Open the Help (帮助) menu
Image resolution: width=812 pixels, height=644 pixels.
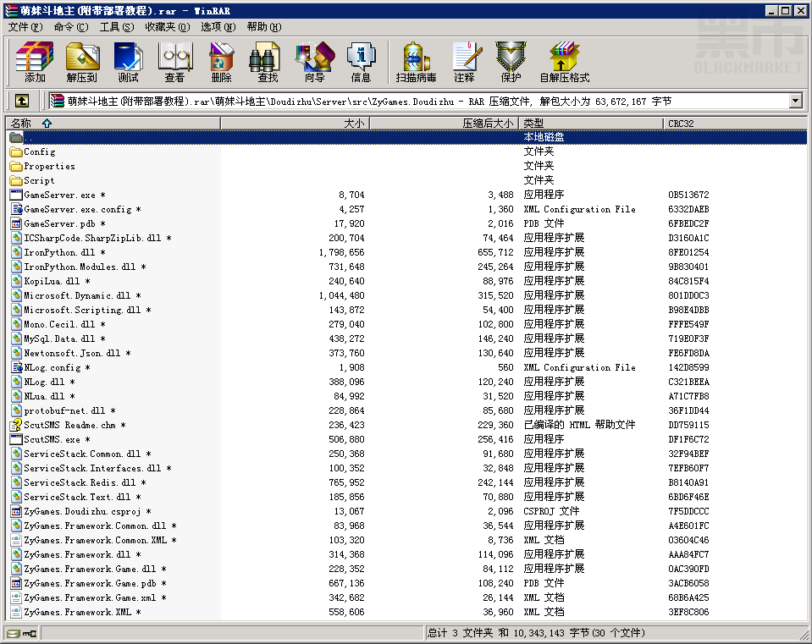click(x=264, y=27)
